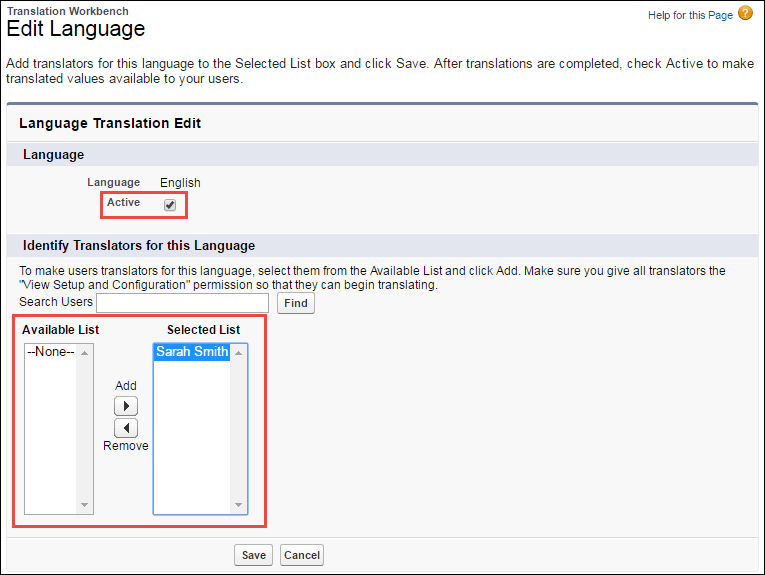Click the Remove left-arrow button
The width and height of the screenshot is (765, 575).
coord(126,428)
